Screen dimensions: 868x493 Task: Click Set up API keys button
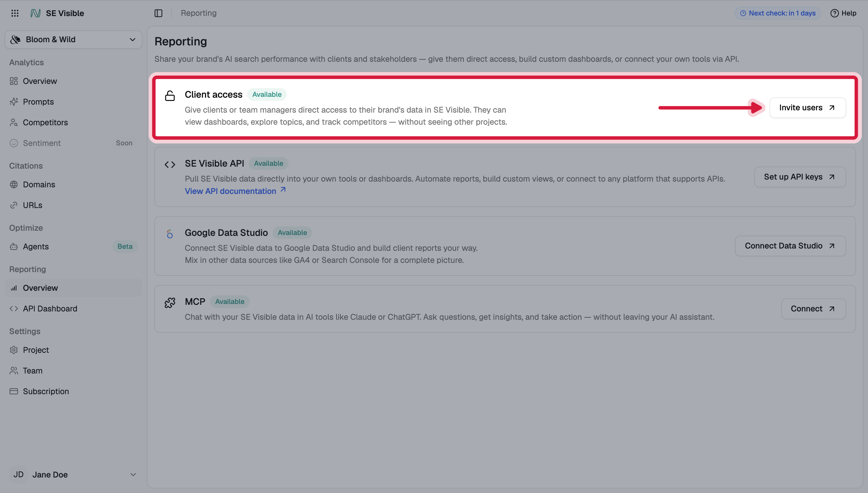(800, 177)
